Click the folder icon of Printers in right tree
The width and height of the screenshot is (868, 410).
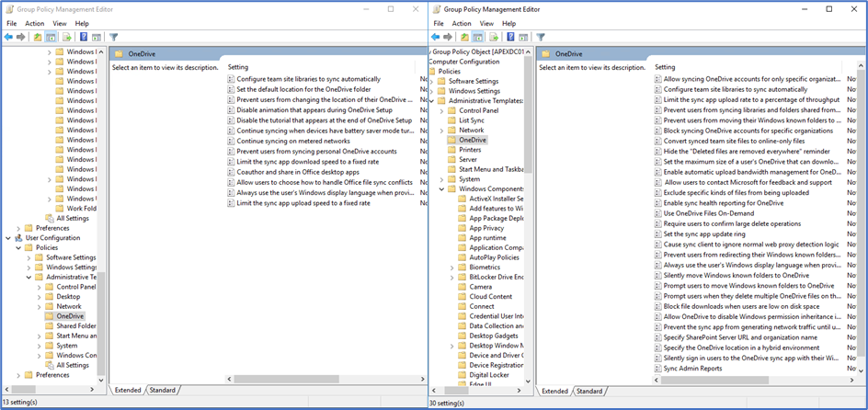click(x=451, y=150)
